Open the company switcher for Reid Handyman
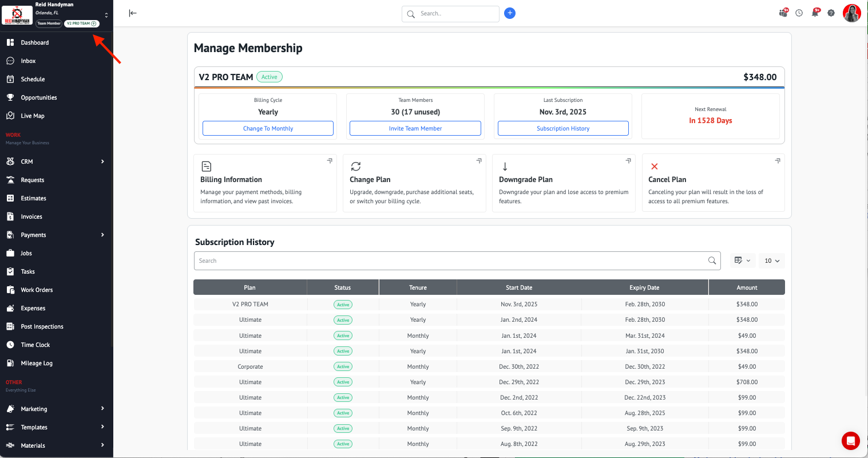The image size is (868, 458). [106, 15]
